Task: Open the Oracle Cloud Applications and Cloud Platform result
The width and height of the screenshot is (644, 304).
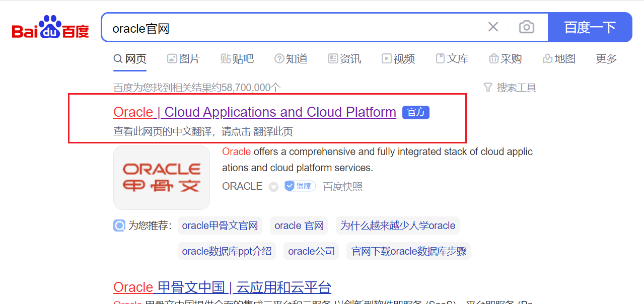Action: [x=255, y=112]
